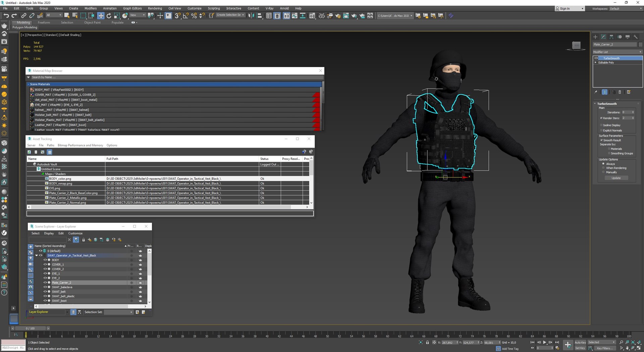Toggle the Percent Snap tool
This screenshot has width=644, height=352.
(194, 15)
